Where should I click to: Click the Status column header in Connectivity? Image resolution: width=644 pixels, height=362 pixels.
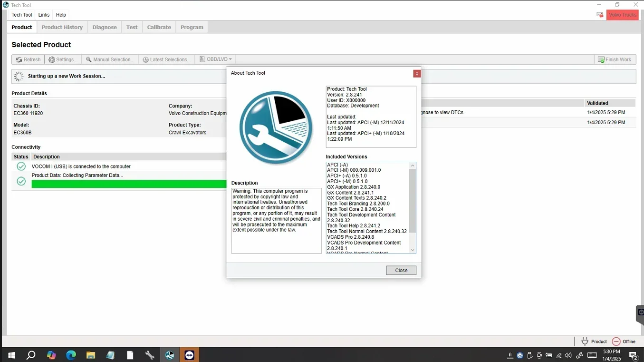click(x=21, y=157)
